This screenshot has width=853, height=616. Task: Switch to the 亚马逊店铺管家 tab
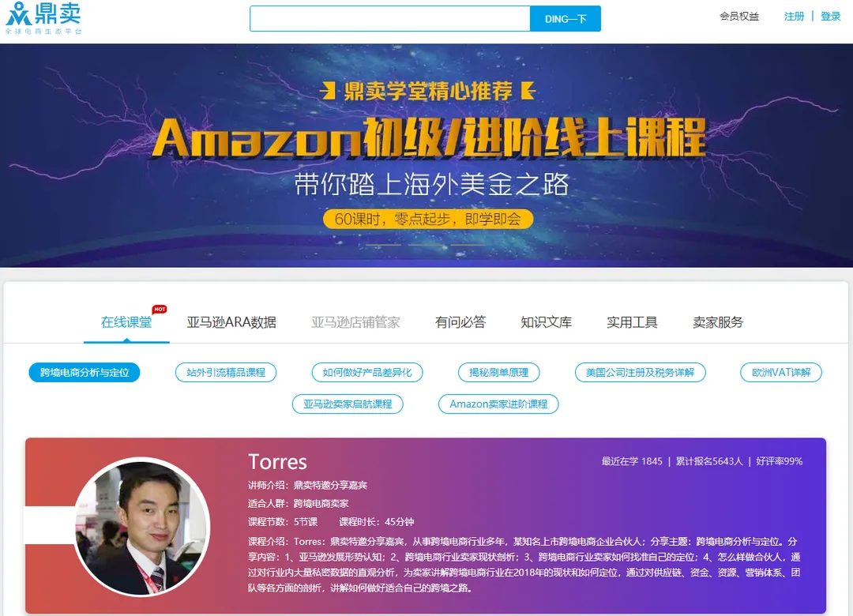point(355,322)
